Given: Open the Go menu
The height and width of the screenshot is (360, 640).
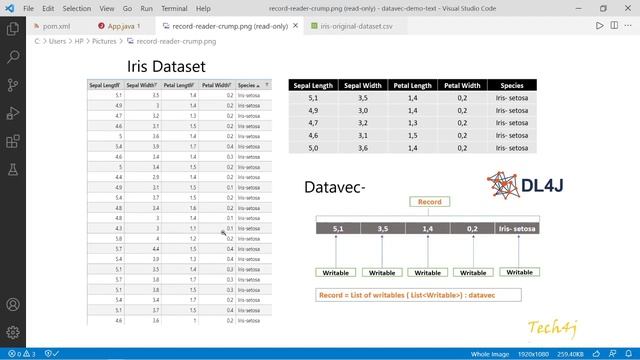Looking at the screenshot, I should [127, 8].
